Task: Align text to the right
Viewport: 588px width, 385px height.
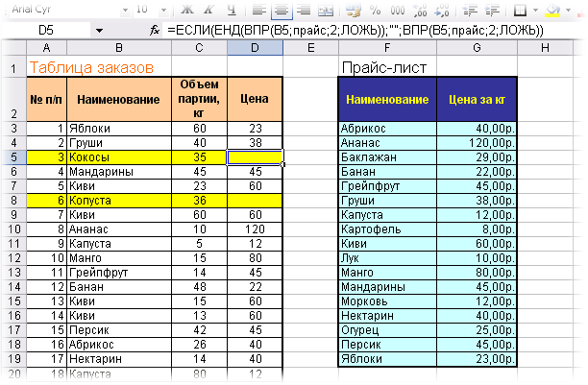Action: [x=304, y=11]
